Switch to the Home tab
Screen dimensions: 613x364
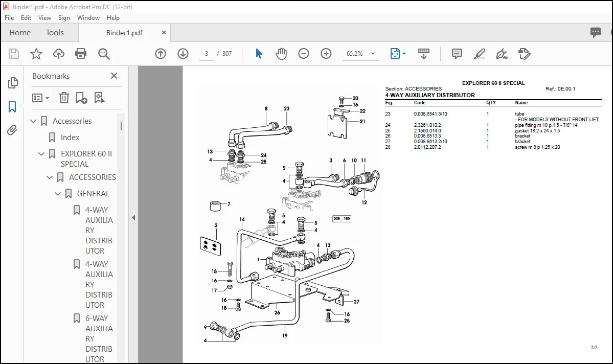tap(20, 32)
